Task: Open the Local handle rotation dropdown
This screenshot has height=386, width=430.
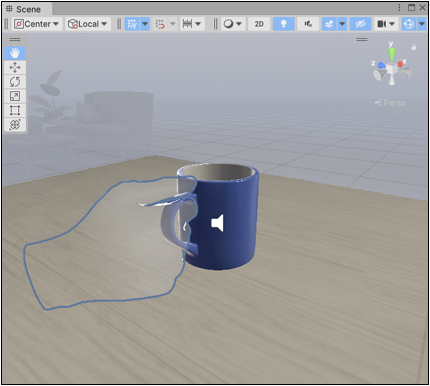Action: tap(88, 24)
